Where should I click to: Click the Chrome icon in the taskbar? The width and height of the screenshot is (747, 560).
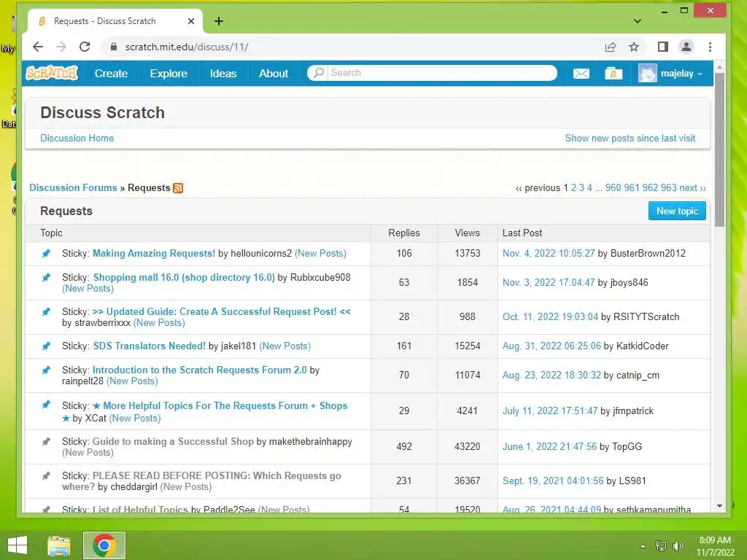[104, 545]
